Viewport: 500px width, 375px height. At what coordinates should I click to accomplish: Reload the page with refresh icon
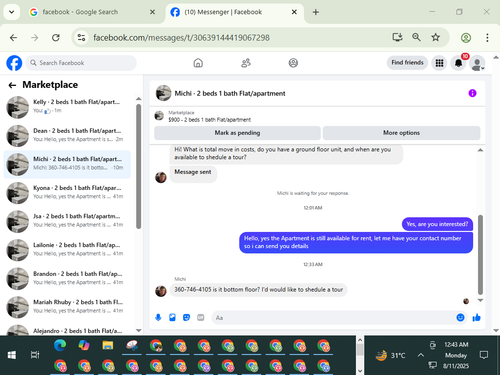pyautogui.click(x=56, y=38)
